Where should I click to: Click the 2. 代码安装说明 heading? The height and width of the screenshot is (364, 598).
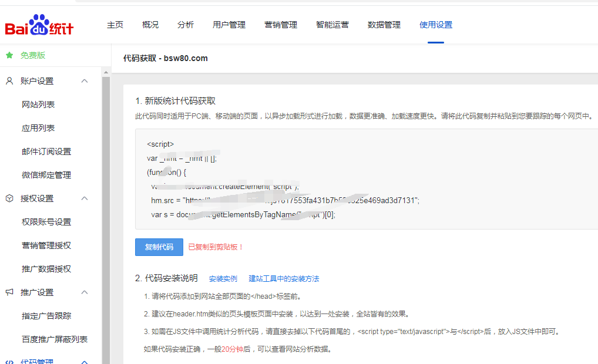(166, 278)
